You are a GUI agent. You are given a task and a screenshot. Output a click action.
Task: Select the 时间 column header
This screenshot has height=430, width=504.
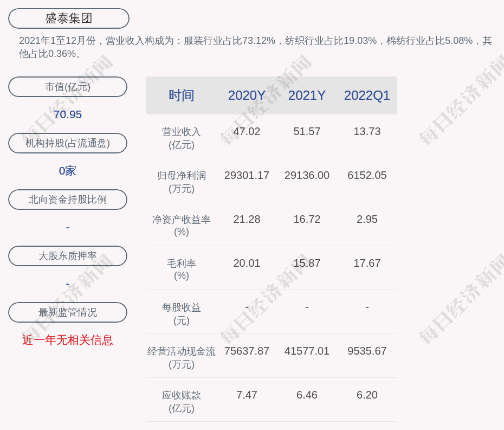click(x=182, y=95)
